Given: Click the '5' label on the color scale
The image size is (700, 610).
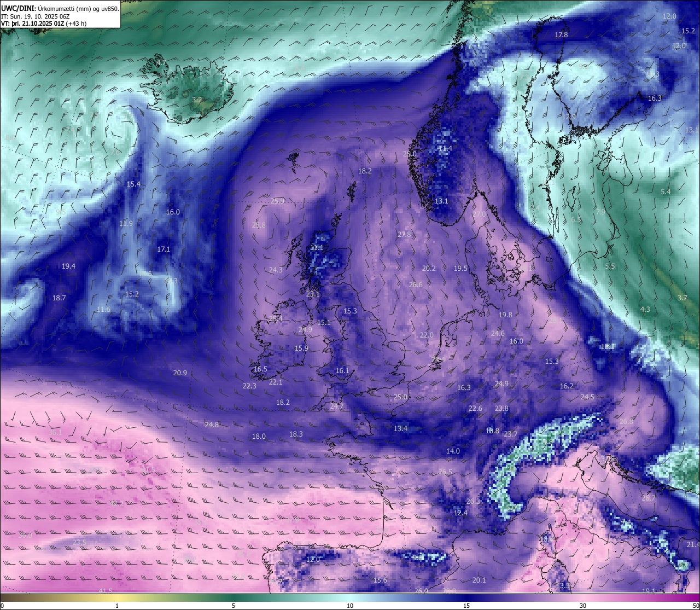Looking at the screenshot, I should coord(234,606).
